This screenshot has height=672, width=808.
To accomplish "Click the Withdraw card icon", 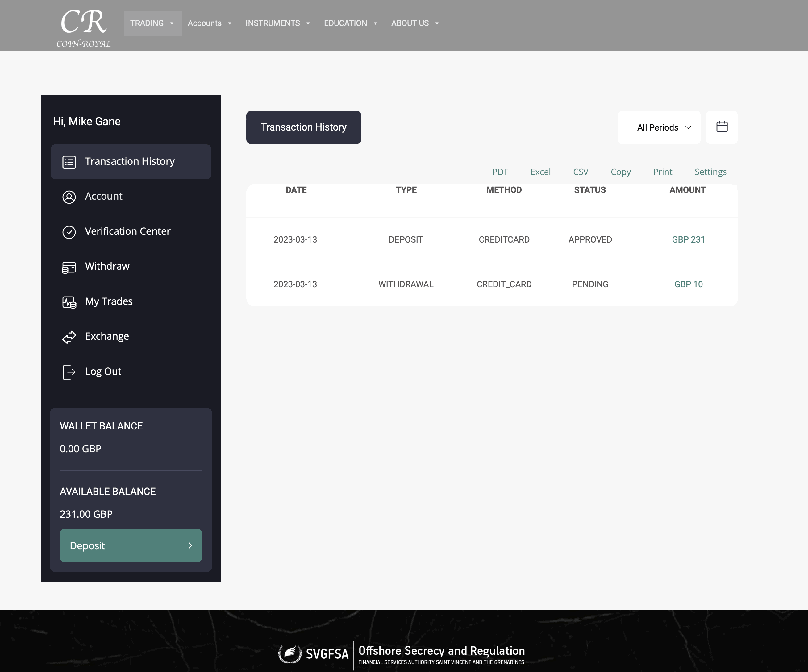I will tap(69, 267).
